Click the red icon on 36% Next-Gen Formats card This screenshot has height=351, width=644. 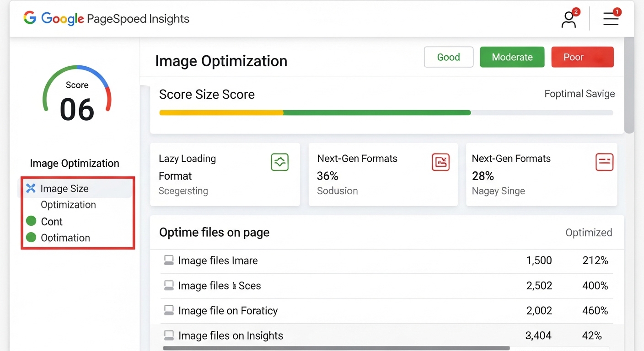point(440,162)
